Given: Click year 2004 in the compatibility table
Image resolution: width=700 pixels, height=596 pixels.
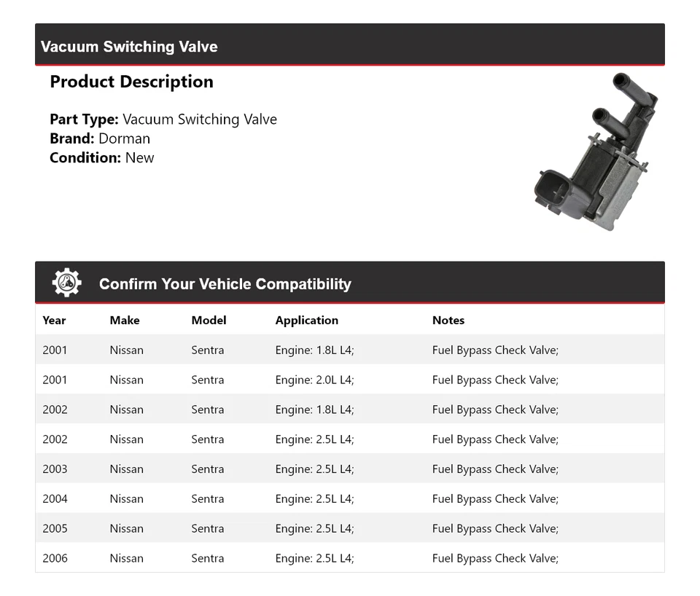Looking at the screenshot, I should [55, 499].
